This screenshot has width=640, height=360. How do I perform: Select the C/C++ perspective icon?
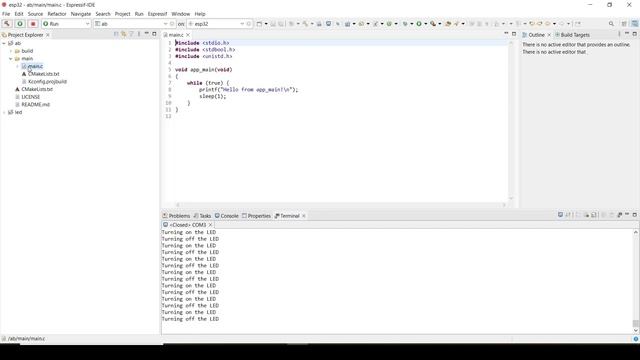(x=635, y=24)
